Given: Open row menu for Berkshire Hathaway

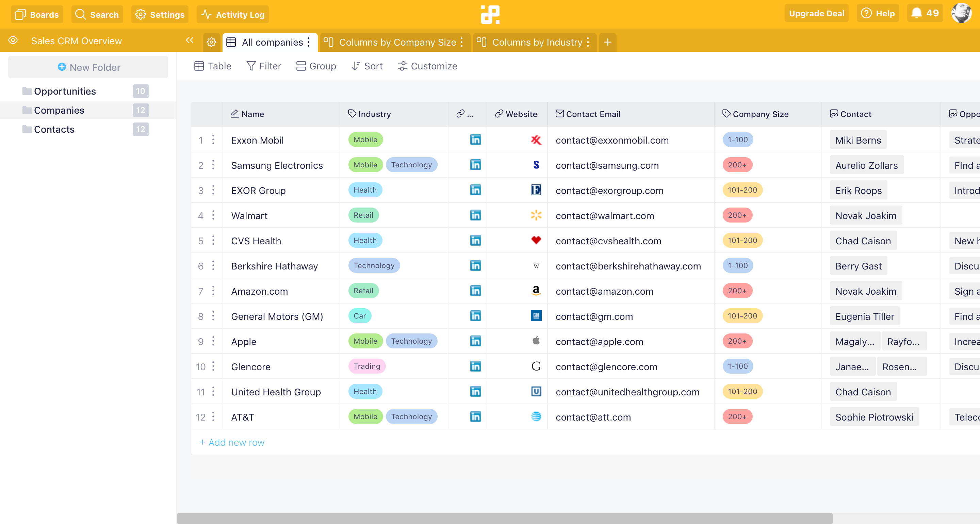Looking at the screenshot, I should pos(213,266).
